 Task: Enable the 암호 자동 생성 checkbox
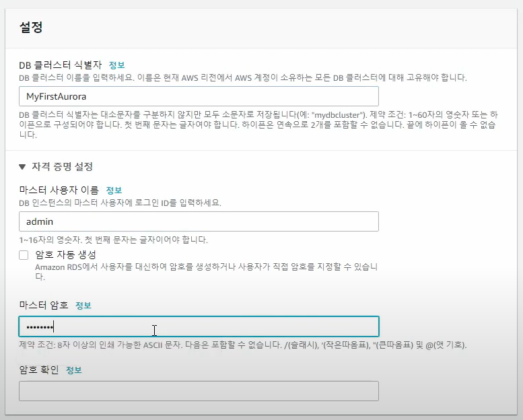[24, 255]
